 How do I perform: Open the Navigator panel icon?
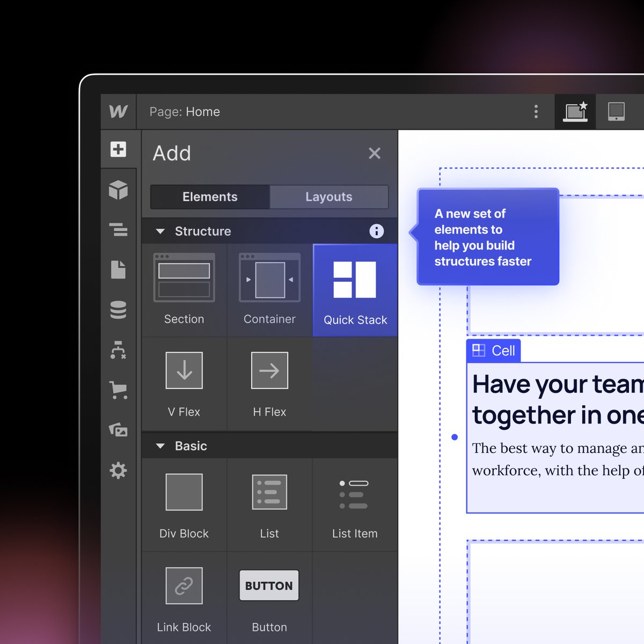pyautogui.click(x=118, y=230)
